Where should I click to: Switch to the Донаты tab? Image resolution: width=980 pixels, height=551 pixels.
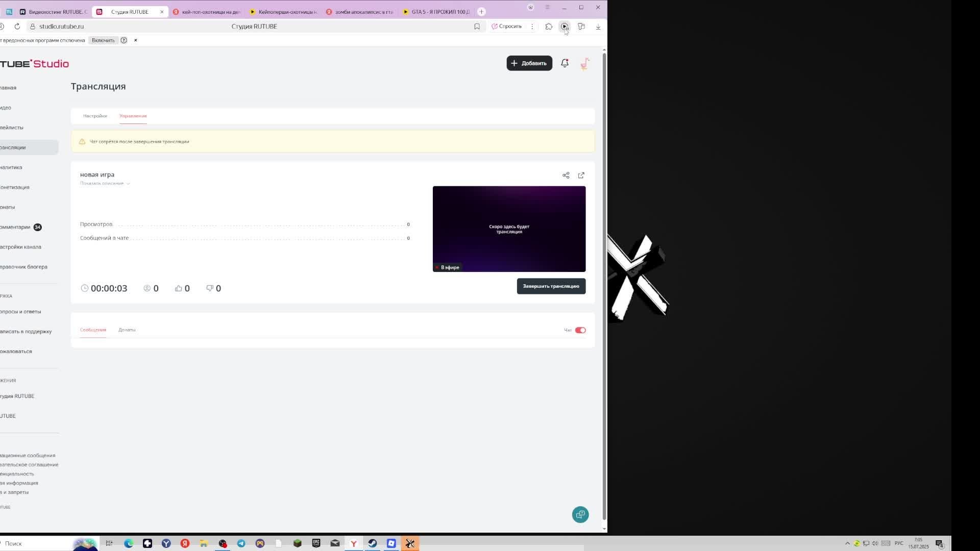(x=127, y=330)
